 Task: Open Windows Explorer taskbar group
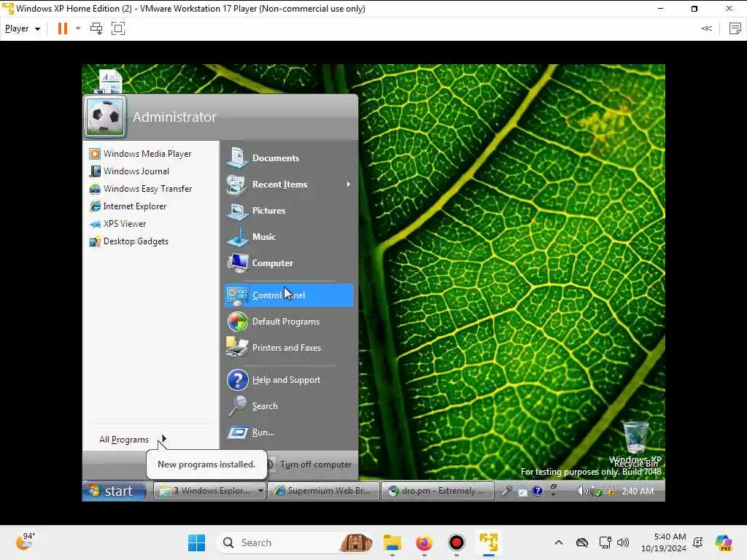click(x=206, y=491)
